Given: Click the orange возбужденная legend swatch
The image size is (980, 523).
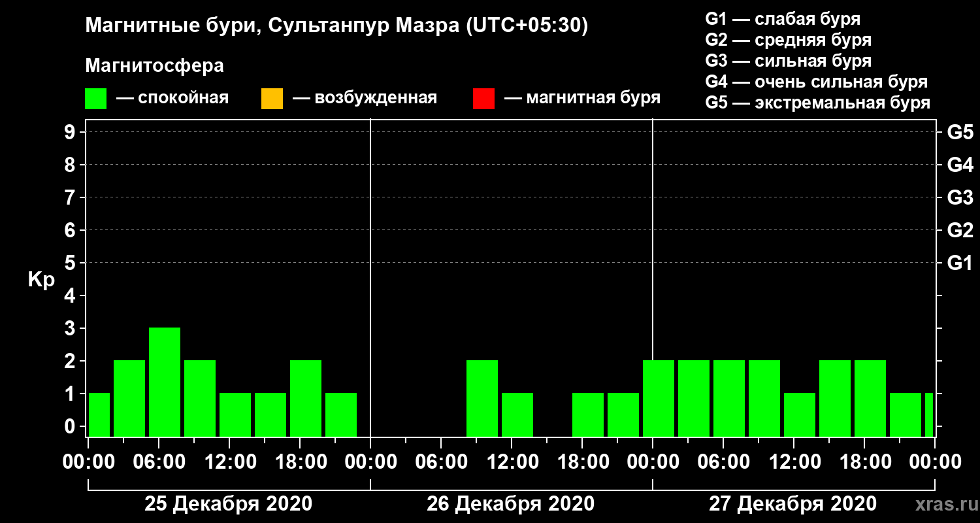Looking at the screenshot, I should (272, 99).
